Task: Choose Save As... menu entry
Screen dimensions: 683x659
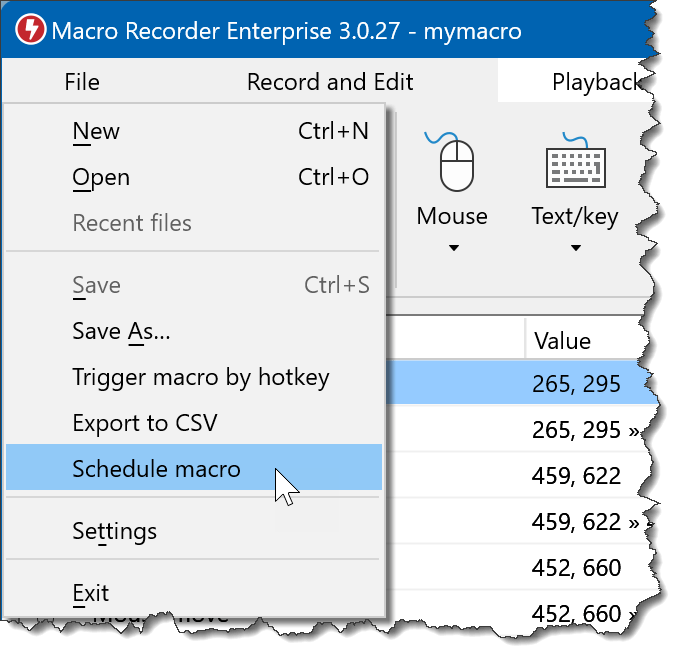Action: tap(121, 331)
